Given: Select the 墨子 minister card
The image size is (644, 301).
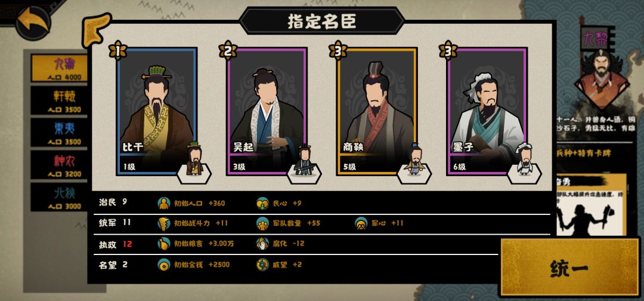Looking at the screenshot, I should (x=487, y=112).
